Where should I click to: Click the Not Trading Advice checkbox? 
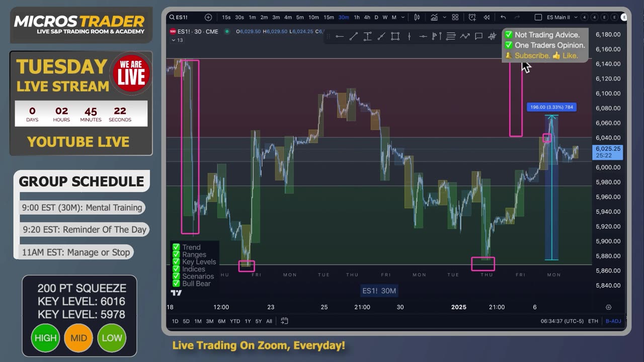pos(509,35)
